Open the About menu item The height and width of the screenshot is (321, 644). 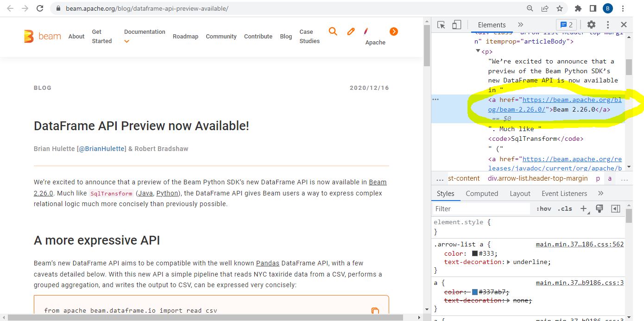coord(76,37)
